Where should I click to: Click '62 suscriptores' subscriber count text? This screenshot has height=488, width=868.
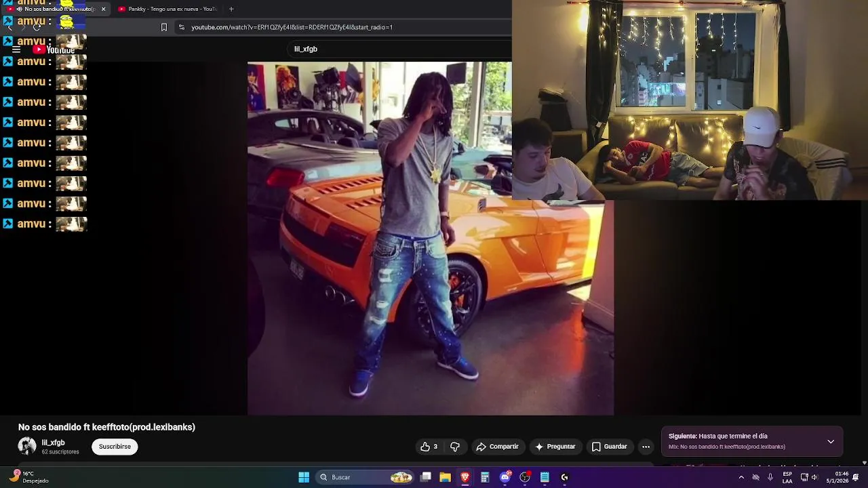pos(60,452)
